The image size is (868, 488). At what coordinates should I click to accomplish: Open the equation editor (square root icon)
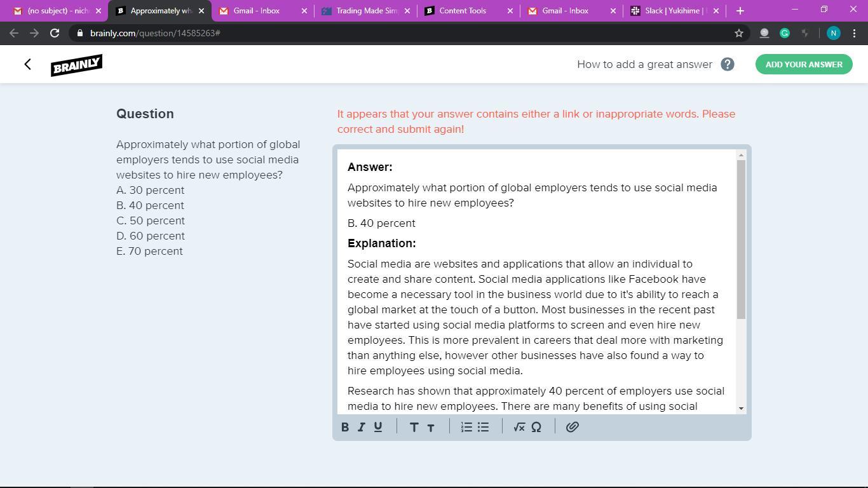point(519,427)
